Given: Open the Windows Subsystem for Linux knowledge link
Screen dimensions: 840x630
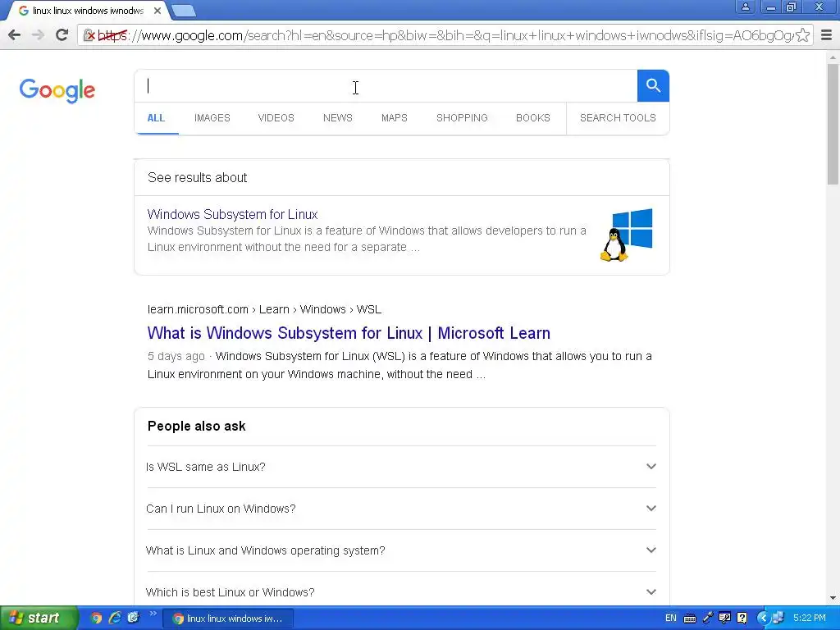Looking at the screenshot, I should 232,214.
